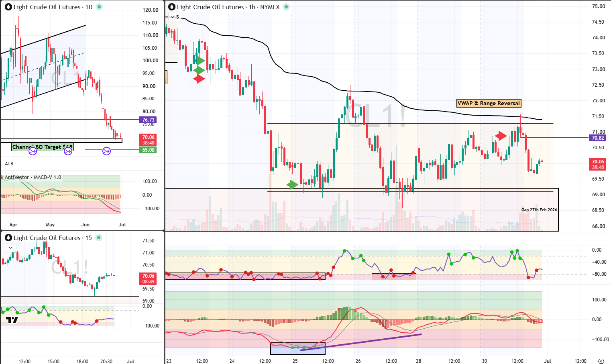
Task: Select red arrow marker near 72.70 on 1h chart
Action: point(199,79)
